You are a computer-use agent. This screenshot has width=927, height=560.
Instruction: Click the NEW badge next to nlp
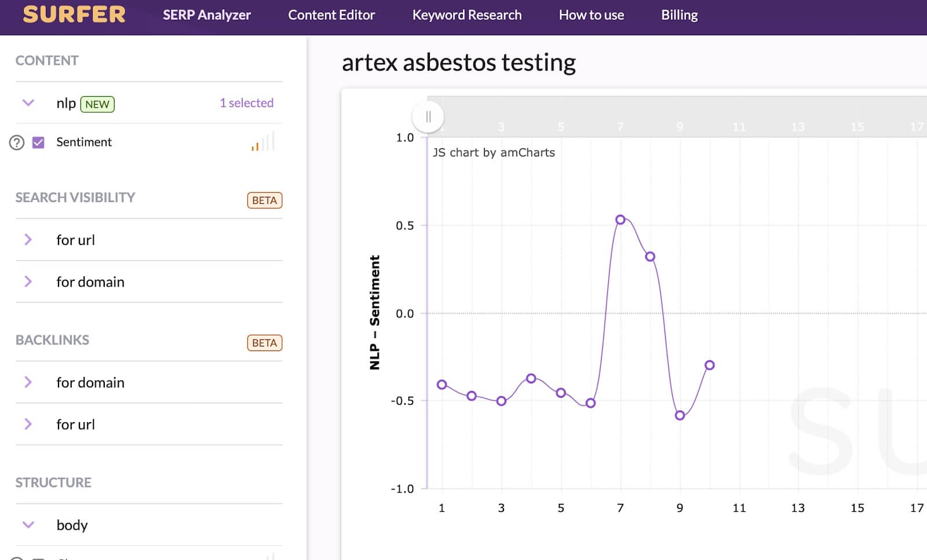(x=97, y=104)
